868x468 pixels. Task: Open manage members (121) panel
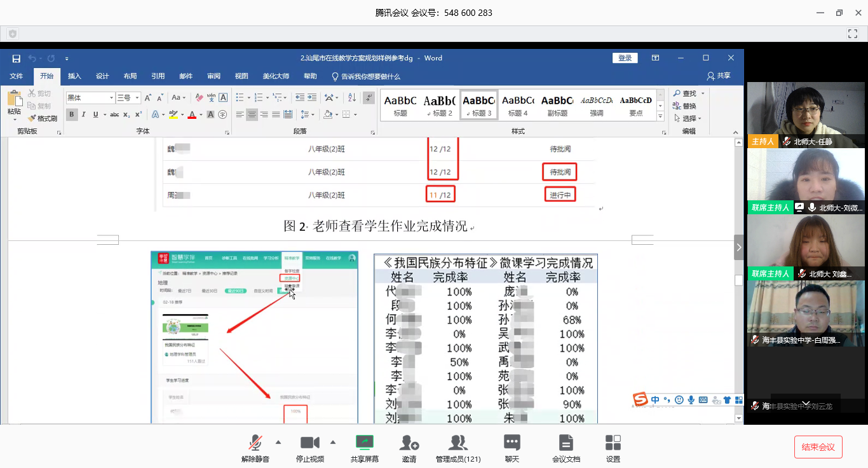(x=458, y=448)
